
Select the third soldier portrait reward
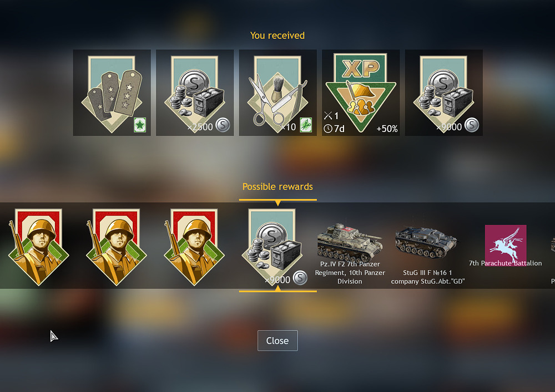click(194, 247)
